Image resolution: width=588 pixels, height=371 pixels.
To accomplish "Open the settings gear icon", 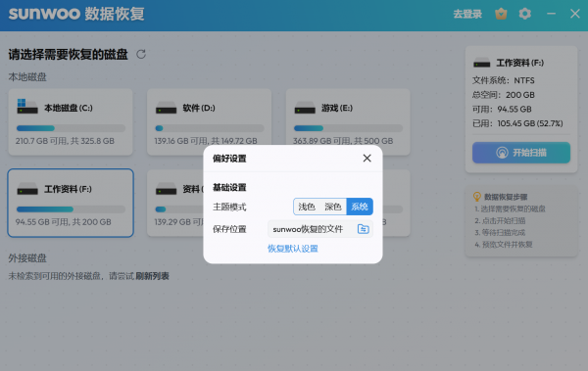I will click(x=525, y=14).
